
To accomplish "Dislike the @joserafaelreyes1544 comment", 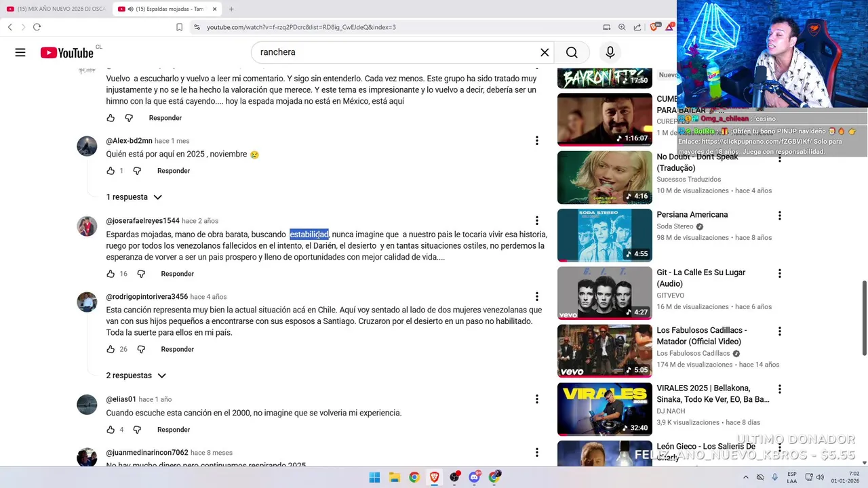I will 141,274.
